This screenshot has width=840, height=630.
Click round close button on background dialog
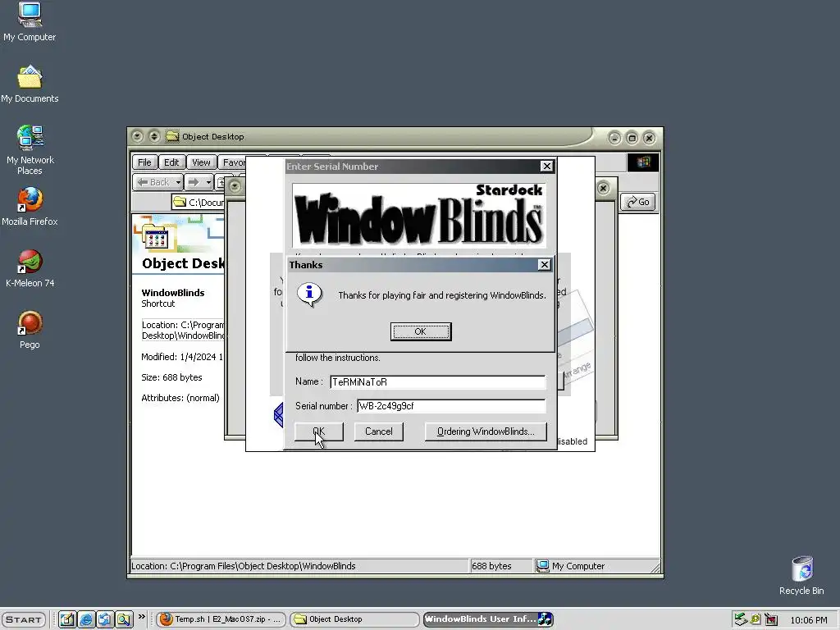pyautogui.click(x=603, y=188)
